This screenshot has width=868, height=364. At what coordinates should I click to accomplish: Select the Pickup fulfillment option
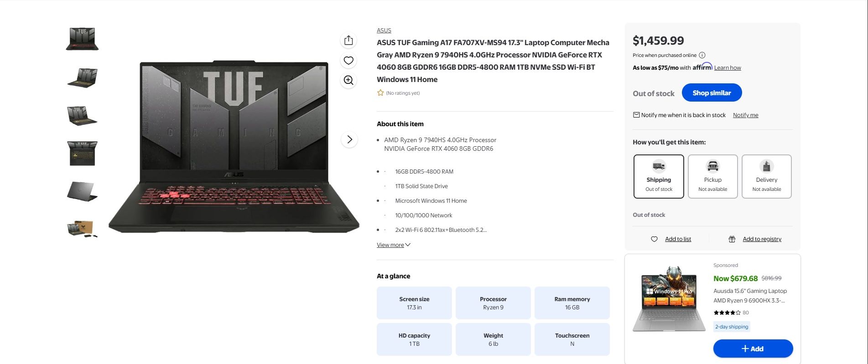pos(713,176)
